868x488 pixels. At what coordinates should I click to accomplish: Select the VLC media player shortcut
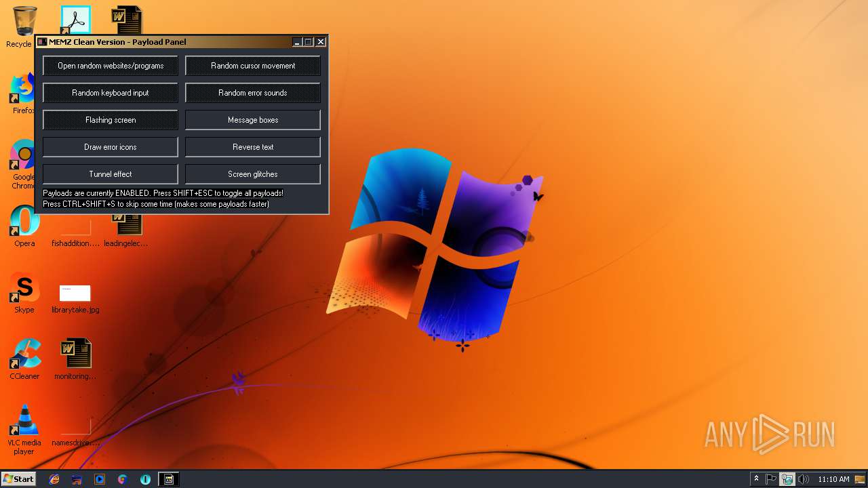coord(24,430)
